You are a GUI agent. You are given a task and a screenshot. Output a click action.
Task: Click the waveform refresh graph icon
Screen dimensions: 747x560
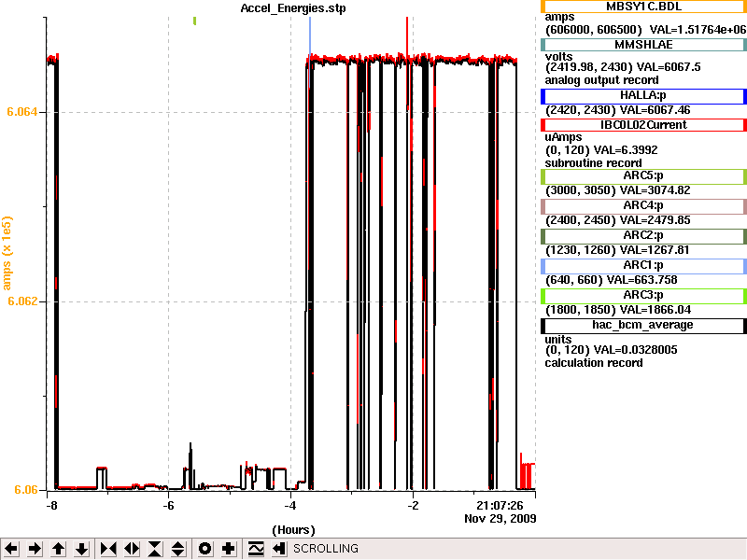point(256,549)
